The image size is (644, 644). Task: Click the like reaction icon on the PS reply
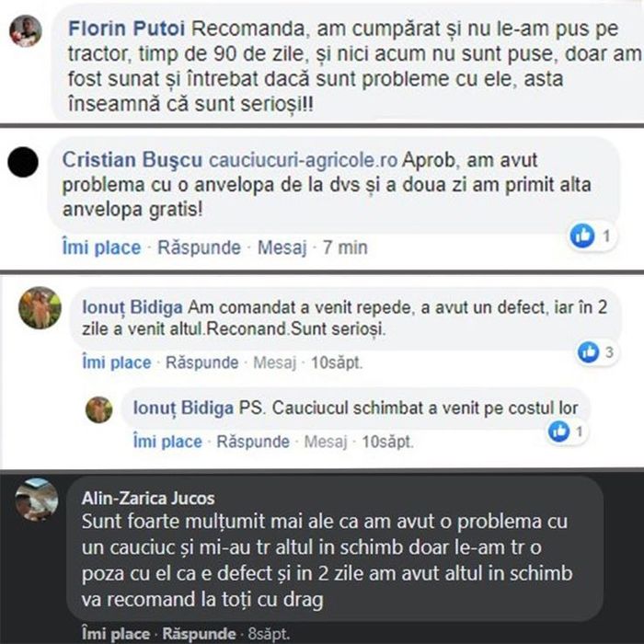click(558, 431)
